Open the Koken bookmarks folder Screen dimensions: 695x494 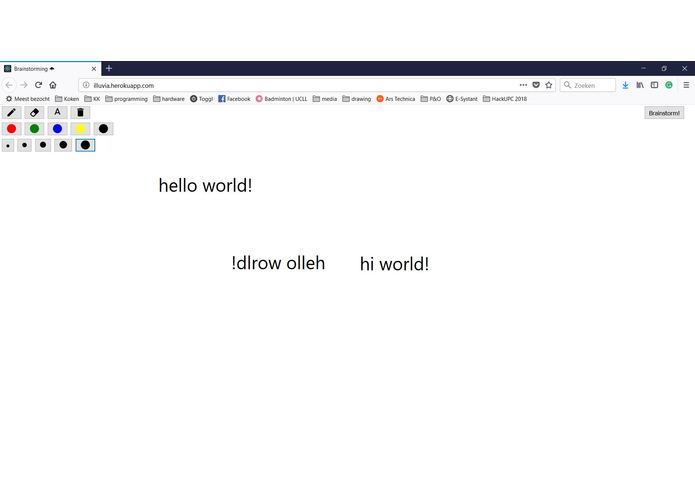tap(67, 99)
